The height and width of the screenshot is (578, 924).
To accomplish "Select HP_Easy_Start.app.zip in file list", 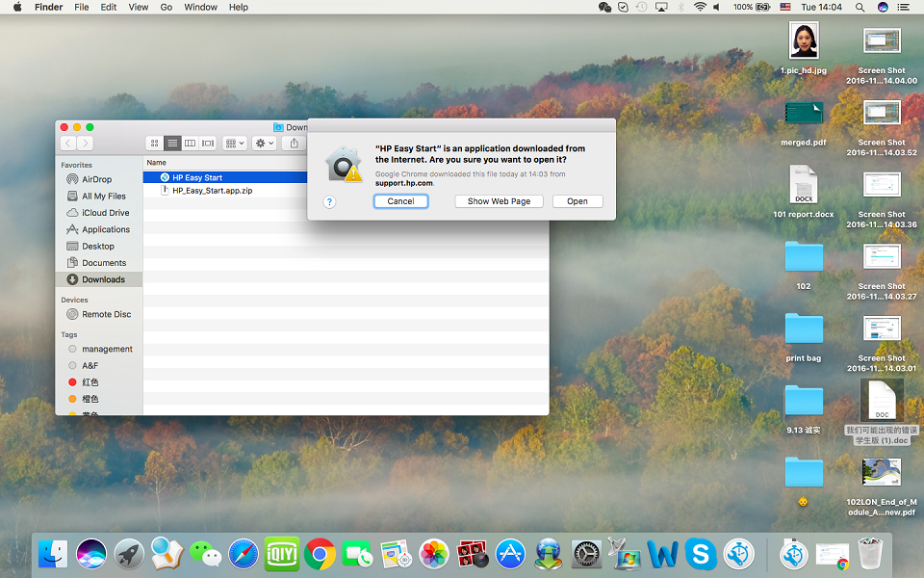I will (212, 191).
